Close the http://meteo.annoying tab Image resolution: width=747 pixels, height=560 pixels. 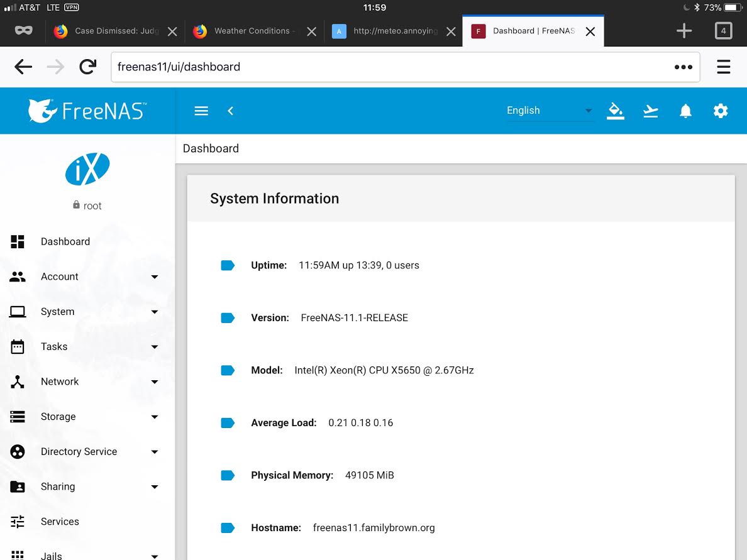[451, 31]
